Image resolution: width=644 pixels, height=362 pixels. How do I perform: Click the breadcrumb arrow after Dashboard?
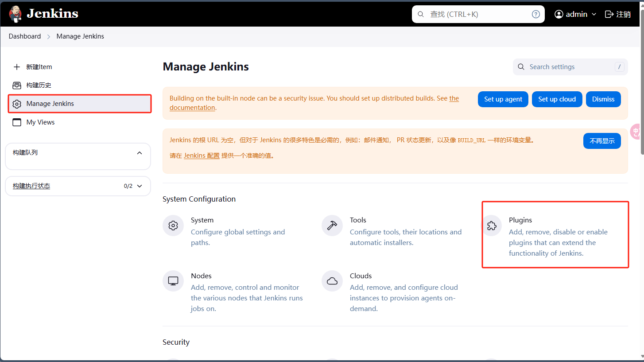click(x=49, y=36)
